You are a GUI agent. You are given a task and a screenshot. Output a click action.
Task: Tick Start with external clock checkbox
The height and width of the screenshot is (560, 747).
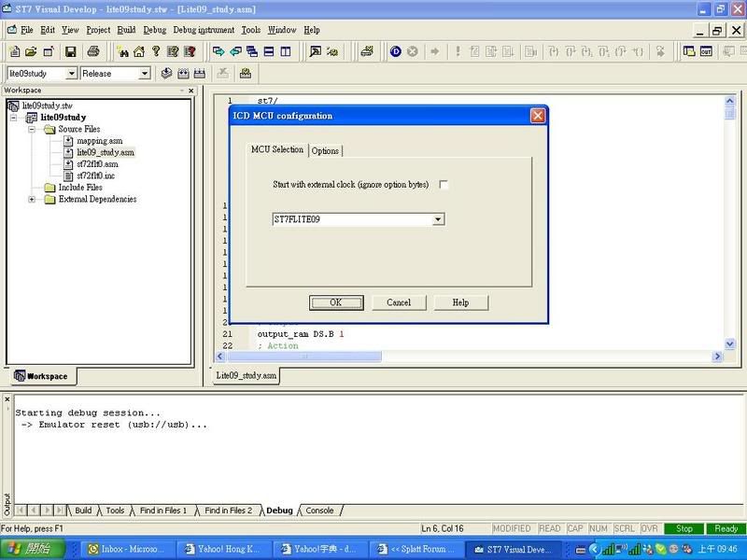tap(443, 185)
